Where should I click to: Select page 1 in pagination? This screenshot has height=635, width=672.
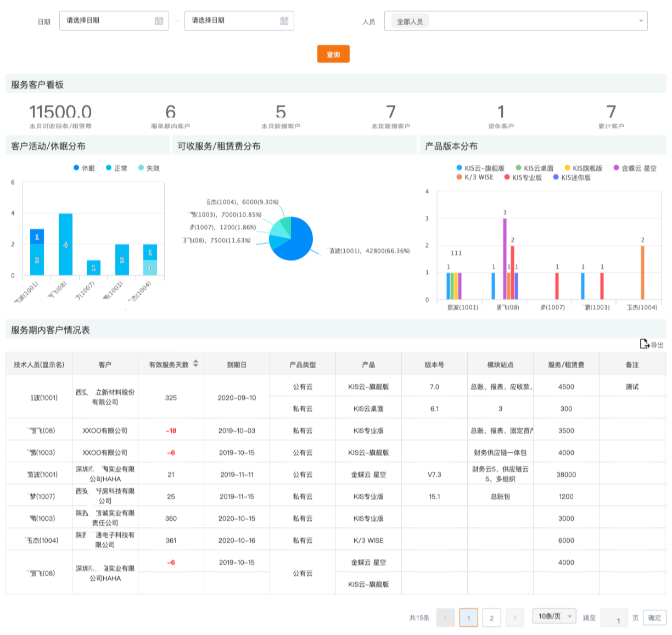pyautogui.click(x=468, y=618)
